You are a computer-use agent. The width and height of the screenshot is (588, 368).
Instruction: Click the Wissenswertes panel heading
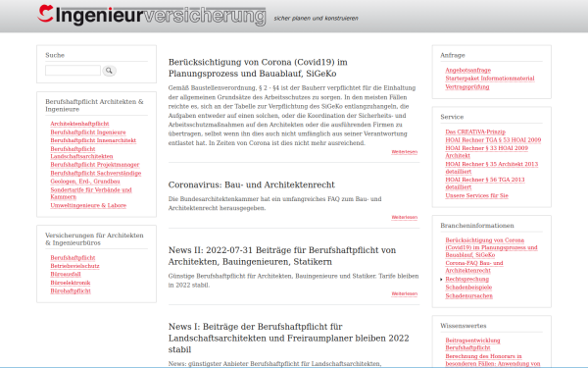[x=464, y=326]
